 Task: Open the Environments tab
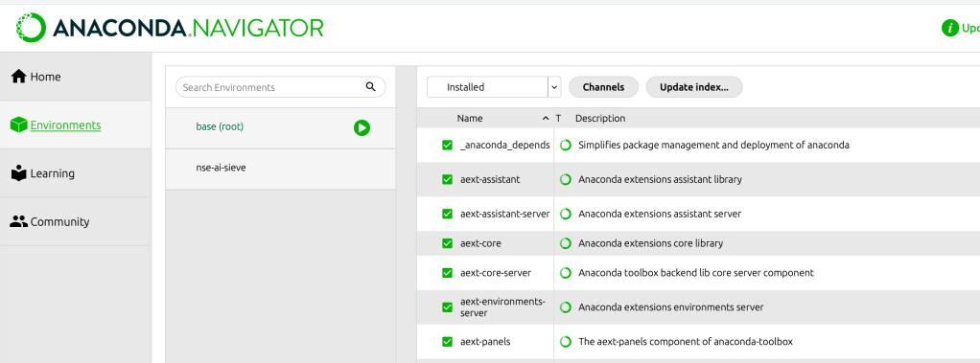click(x=76, y=125)
